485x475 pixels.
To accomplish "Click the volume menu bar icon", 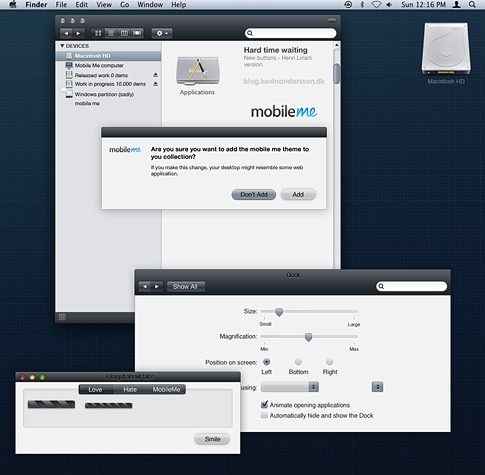I will click(389, 5).
